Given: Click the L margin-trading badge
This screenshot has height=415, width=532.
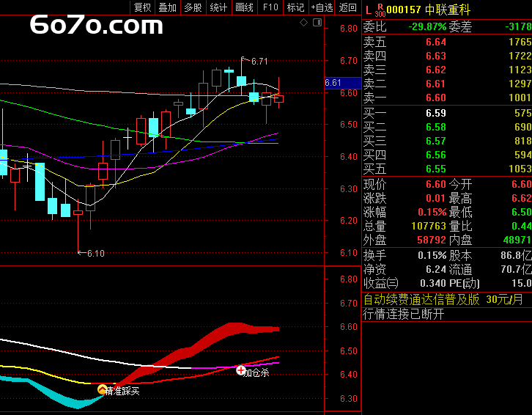Looking at the screenshot, I should (369, 10).
